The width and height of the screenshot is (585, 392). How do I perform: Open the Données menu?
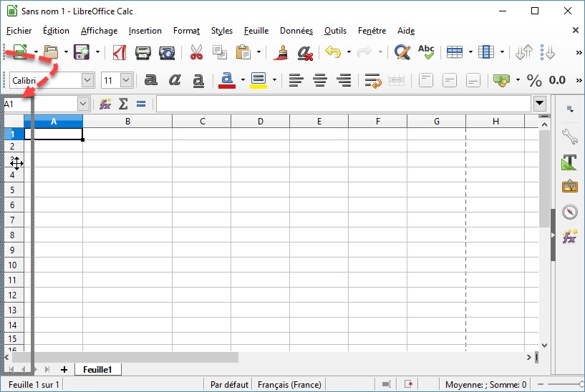296,31
